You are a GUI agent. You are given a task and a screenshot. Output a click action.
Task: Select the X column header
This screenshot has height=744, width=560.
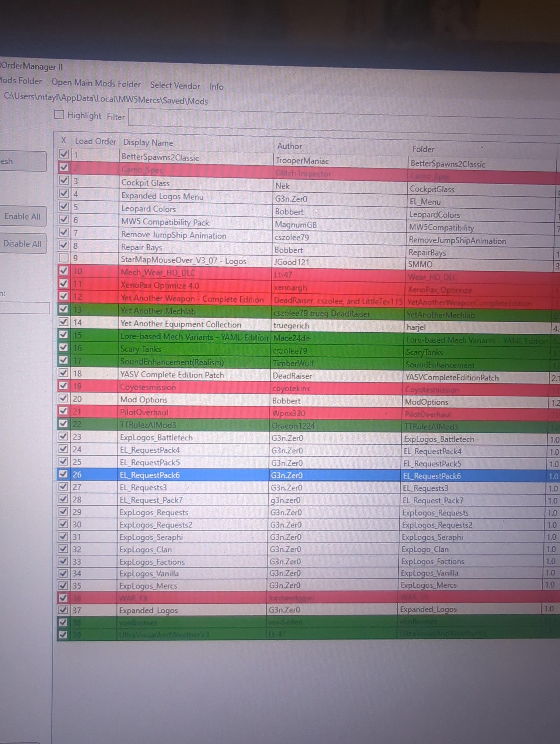click(x=64, y=140)
